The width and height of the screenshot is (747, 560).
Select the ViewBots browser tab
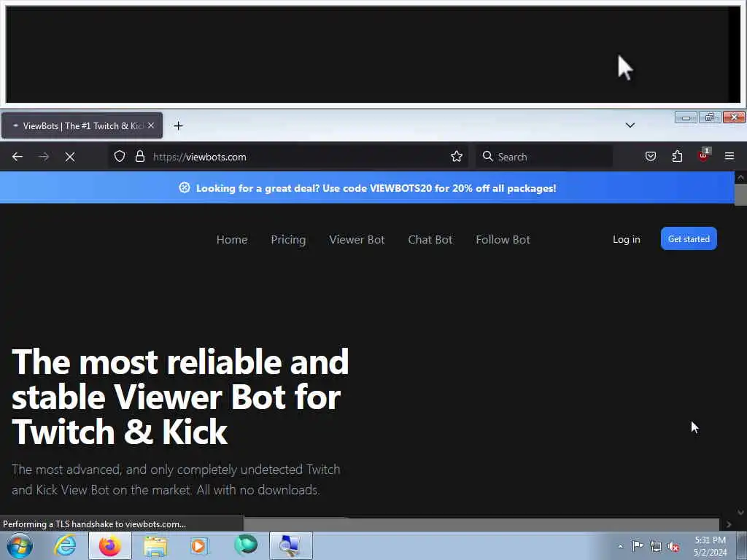click(82, 125)
